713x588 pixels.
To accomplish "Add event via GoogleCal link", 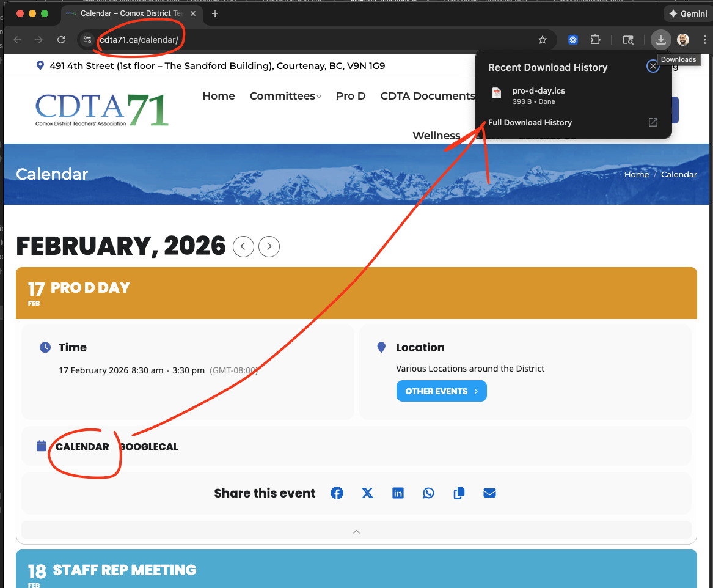I will click(x=148, y=447).
